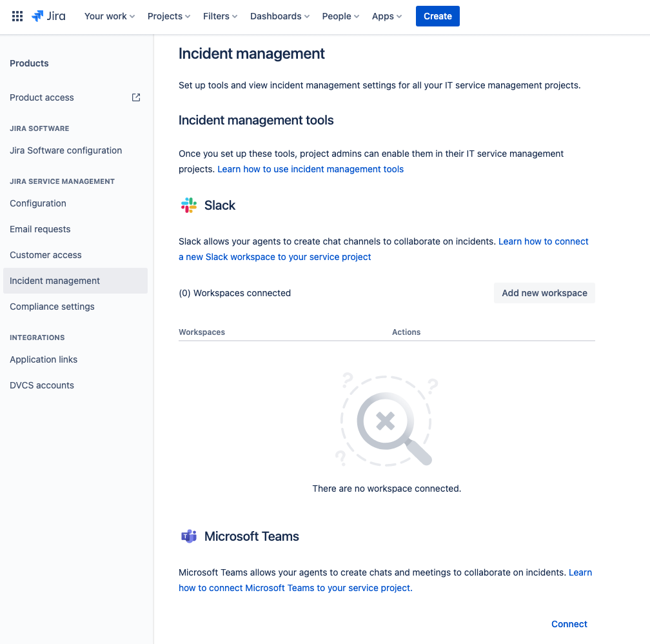This screenshot has height=644, width=650.
Task: Open Learn how to connect new Slack workspace link
Action: (x=384, y=249)
